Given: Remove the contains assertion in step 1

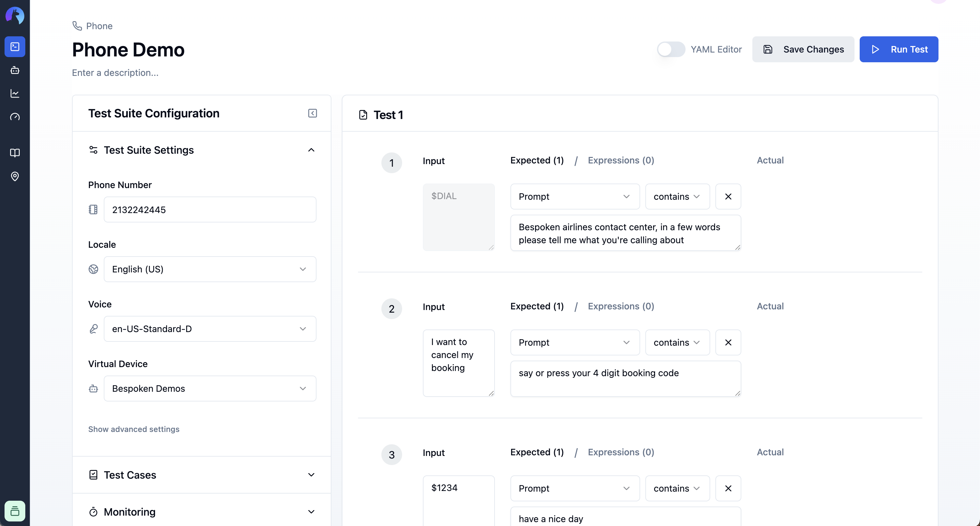Looking at the screenshot, I should [x=728, y=196].
